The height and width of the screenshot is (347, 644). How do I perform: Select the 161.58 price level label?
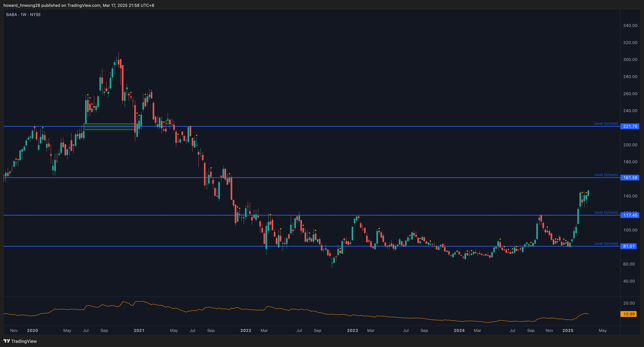pos(630,178)
